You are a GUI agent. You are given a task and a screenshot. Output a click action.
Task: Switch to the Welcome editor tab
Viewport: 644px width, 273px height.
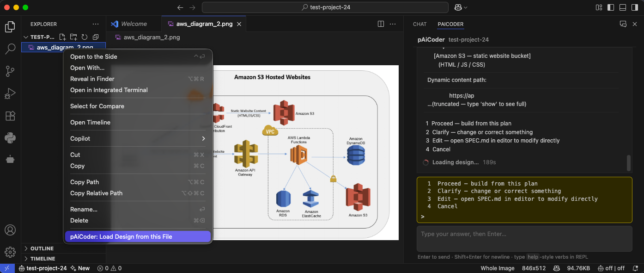pyautogui.click(x=134, y=24)
